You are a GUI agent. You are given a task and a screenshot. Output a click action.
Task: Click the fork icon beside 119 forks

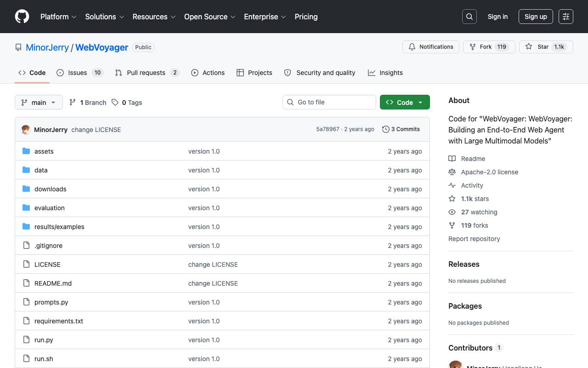click(x=452, y=225)
